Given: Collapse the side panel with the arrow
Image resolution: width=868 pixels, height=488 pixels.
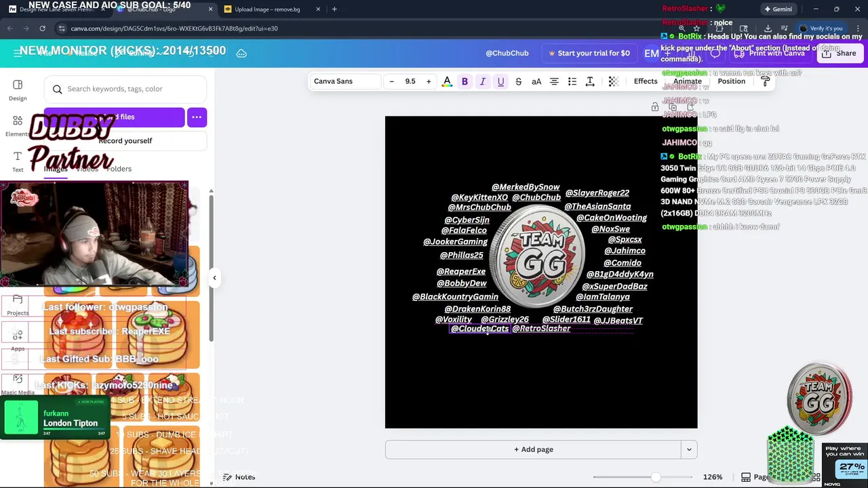Looking at the screenshot, I should pos(214,277).
